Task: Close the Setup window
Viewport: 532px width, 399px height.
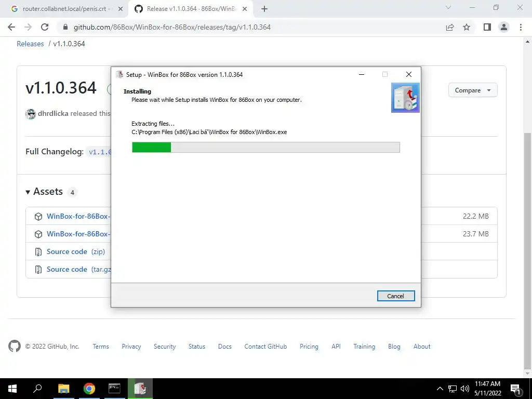Action: point(408,75)
